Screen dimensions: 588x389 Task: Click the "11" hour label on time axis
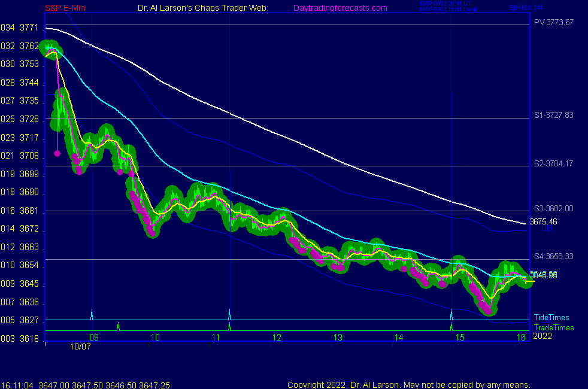point(216,338)
